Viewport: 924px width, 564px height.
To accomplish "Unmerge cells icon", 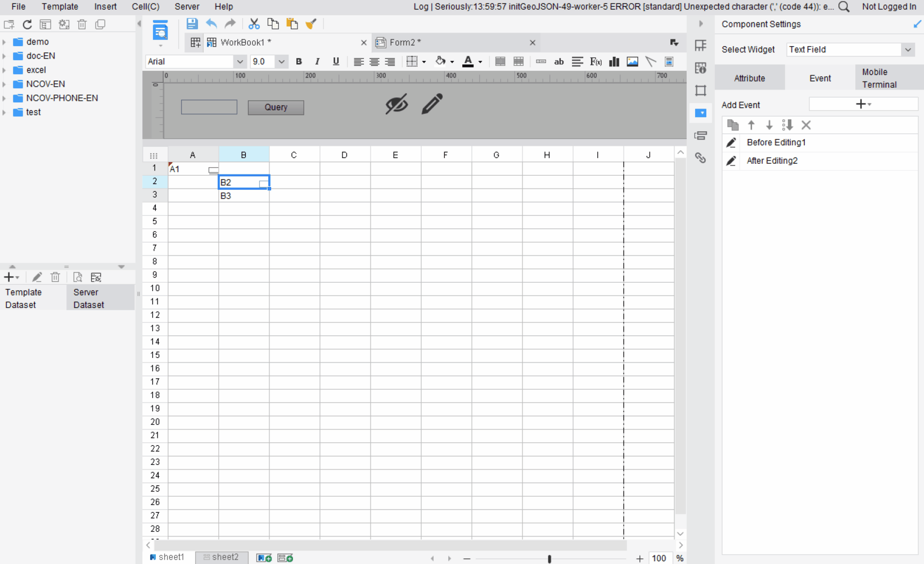I will point(519,61).
